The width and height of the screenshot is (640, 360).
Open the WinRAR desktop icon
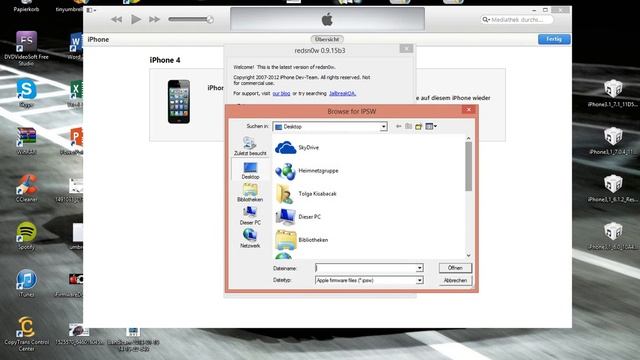click(x=26, y=140)
